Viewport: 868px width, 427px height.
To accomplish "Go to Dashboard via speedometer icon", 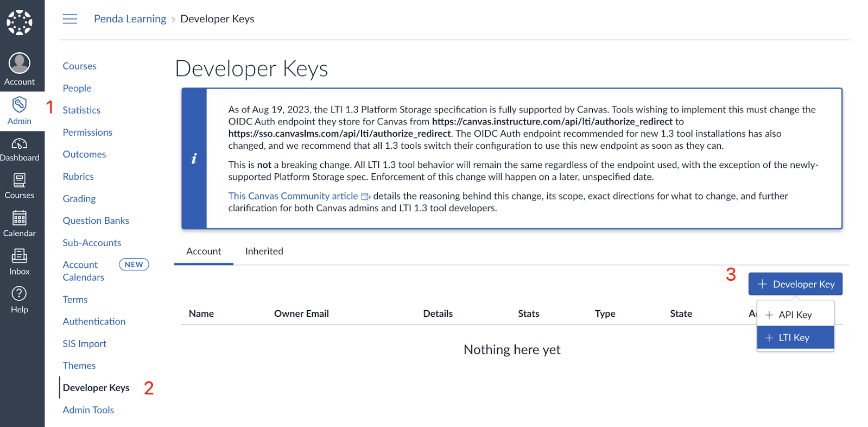I will [x=20, y=143].
